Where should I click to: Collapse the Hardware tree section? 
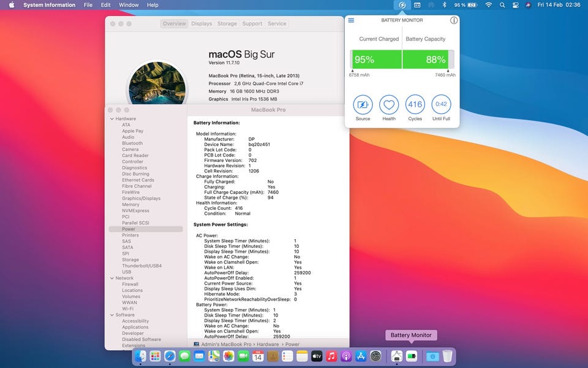[x=111, y=118]
